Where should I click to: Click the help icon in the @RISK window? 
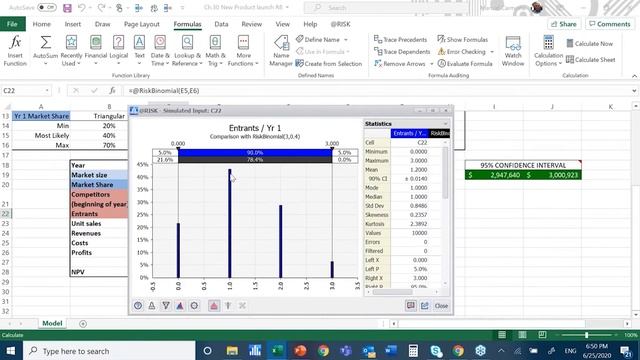point(138,306)
